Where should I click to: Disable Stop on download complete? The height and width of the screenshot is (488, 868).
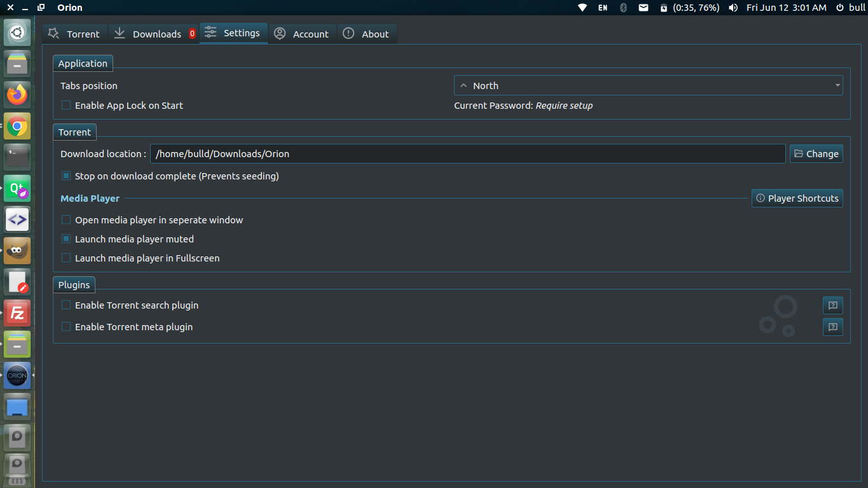pyautogui.click(x=66, y=176)
